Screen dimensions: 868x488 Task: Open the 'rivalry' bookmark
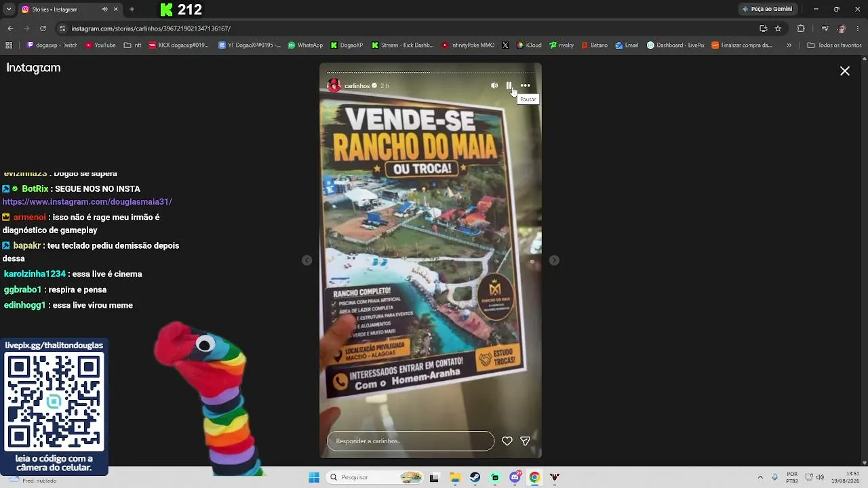point(561,45)
